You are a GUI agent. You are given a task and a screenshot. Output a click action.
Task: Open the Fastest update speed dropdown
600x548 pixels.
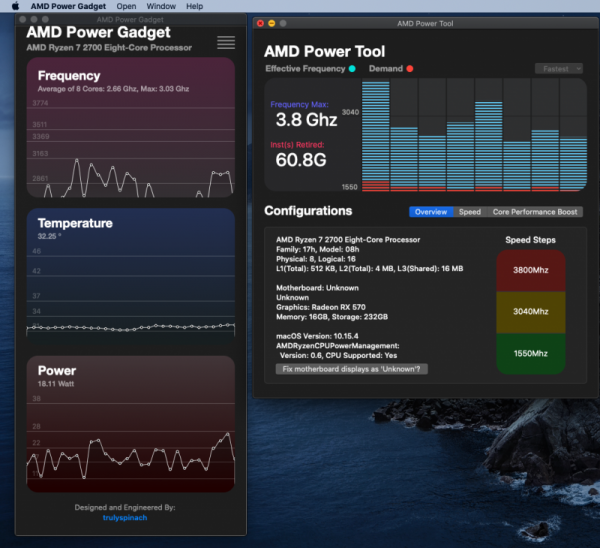click(x=559, y=69)
